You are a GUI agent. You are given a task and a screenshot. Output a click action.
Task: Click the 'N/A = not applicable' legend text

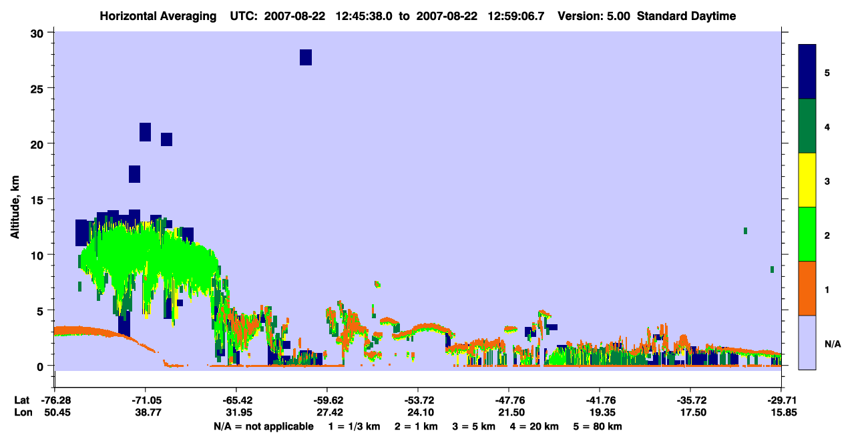point(263,426)
